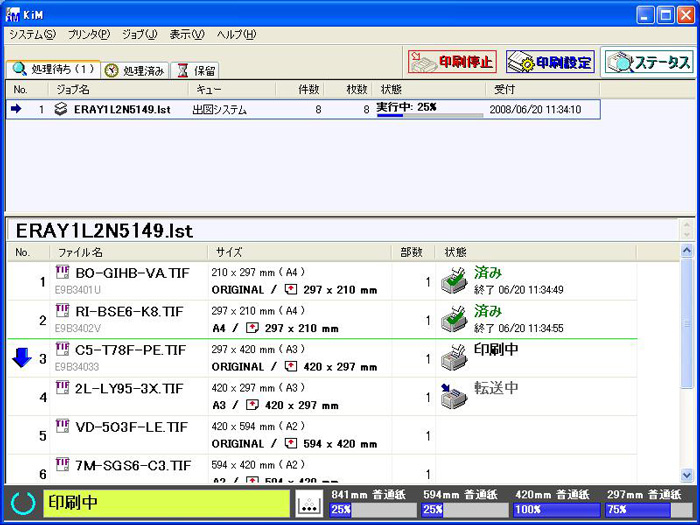
Task: Click TIF icon of 2L-LY95-3X.TIF
Action: [62, 387]
